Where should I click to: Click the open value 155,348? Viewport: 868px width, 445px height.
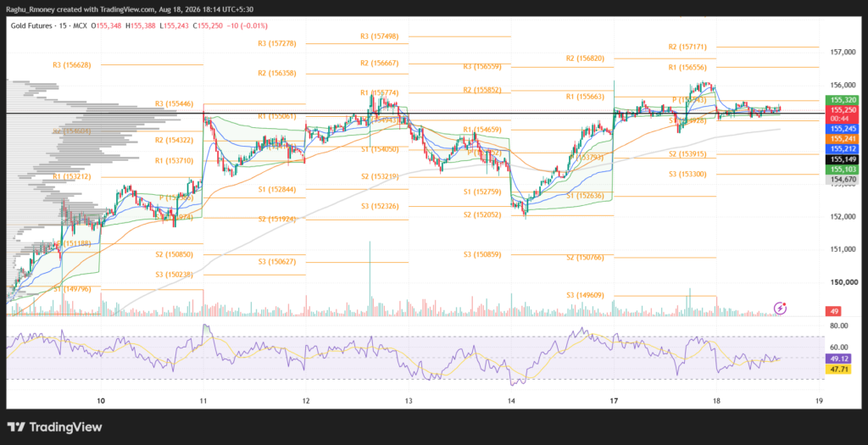pos(108,25)
